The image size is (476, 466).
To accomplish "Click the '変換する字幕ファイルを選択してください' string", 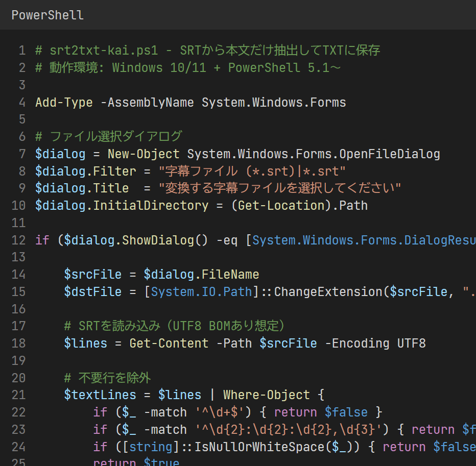I will (280, 188).
